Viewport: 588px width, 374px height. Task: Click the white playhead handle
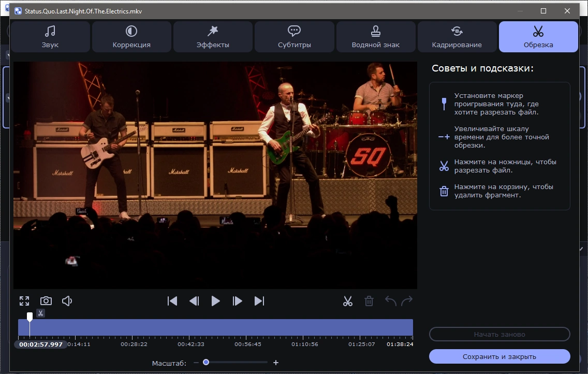pos(30,317)
